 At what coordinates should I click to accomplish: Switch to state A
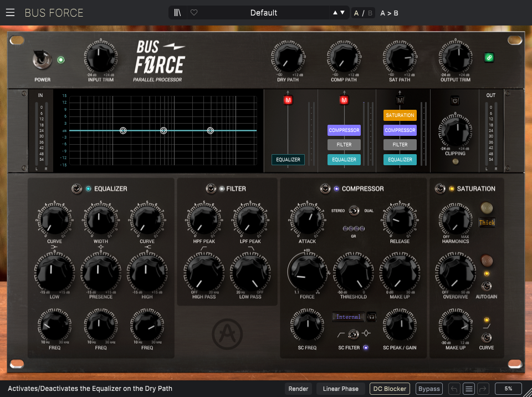pos(356,13)
